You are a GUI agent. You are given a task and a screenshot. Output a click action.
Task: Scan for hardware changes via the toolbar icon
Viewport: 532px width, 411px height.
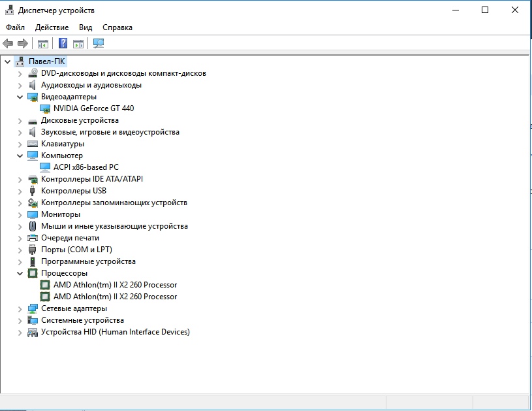click(x=99, y=44)
